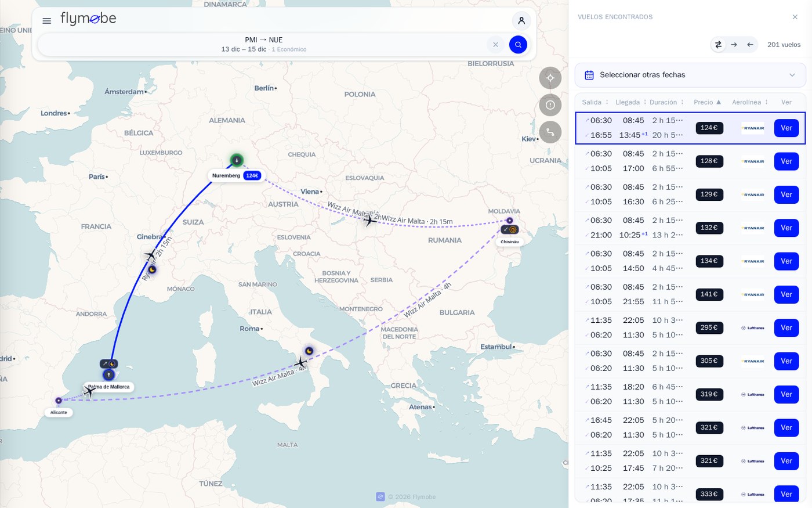Open the user profile icon
Viewport: 812px width, 508px height.
coord(521,21)
